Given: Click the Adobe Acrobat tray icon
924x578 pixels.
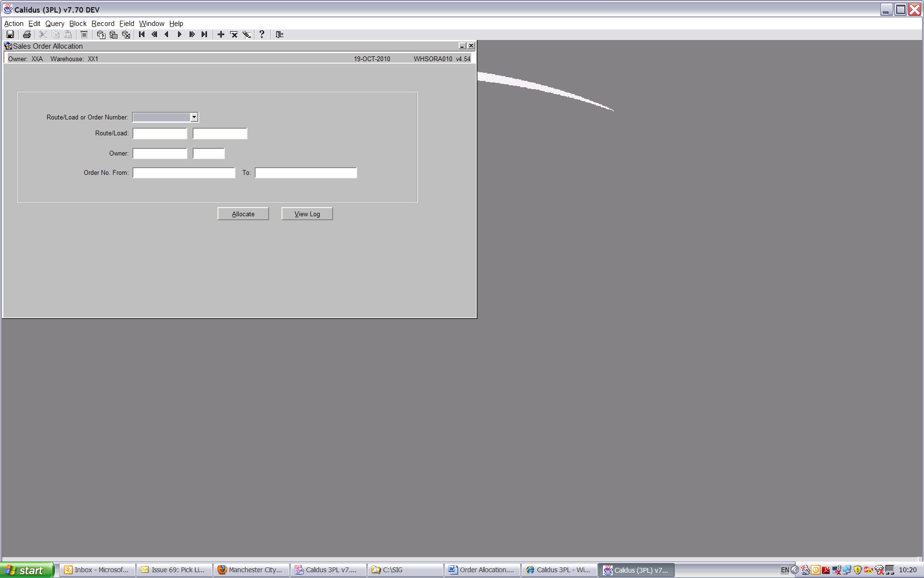Looking at the screenshot, I should pos(826,570).
